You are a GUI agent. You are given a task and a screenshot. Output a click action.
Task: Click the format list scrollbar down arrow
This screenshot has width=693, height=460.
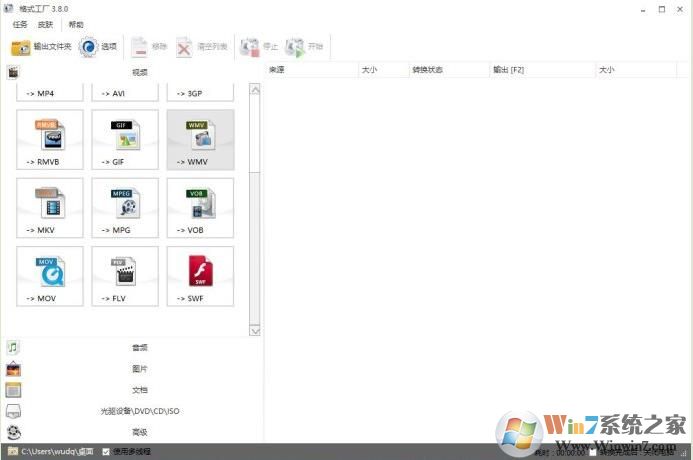pos(254,330)
